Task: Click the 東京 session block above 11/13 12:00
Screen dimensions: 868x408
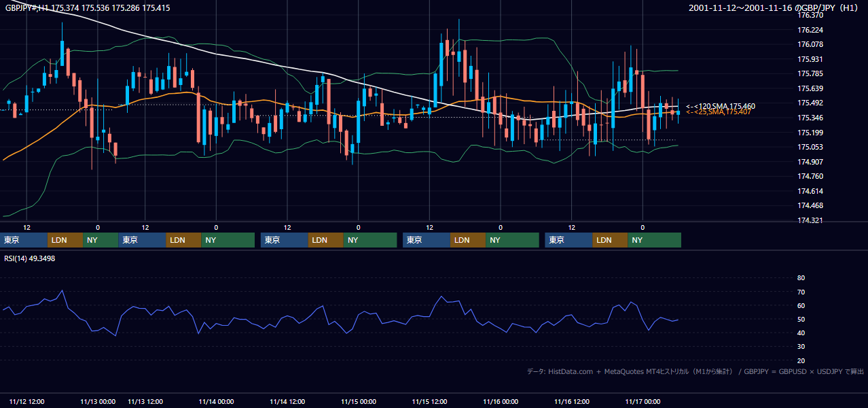Action: (x=142, y=240)
